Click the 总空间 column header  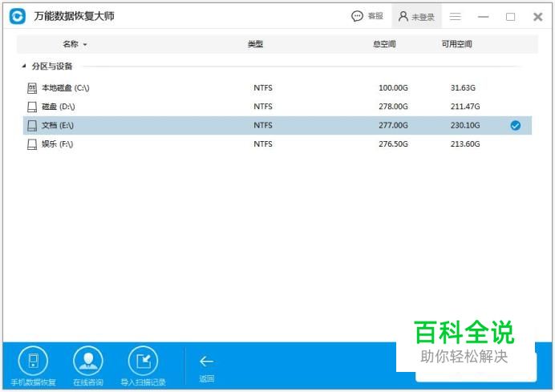coord(384,44)
